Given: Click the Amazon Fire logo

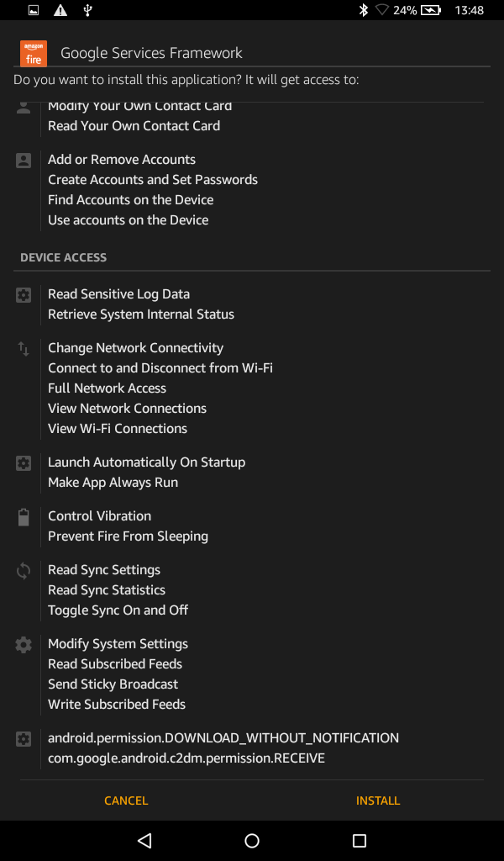Looking at the screenshot, I should (x=32, y=52).
